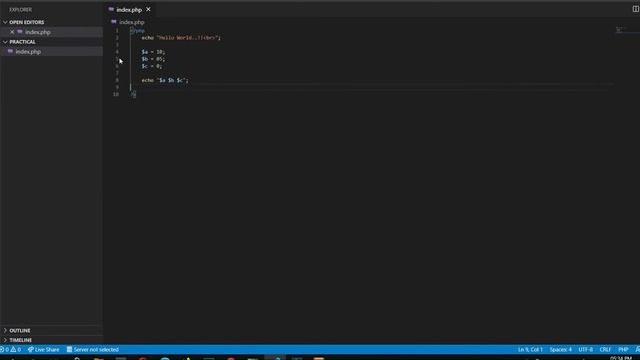Click the OUTLINE section label

pyautogui.click(x=20, y=330)
